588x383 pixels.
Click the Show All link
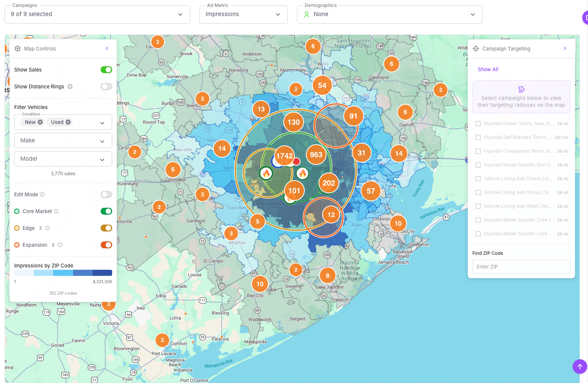click(488, 69)
